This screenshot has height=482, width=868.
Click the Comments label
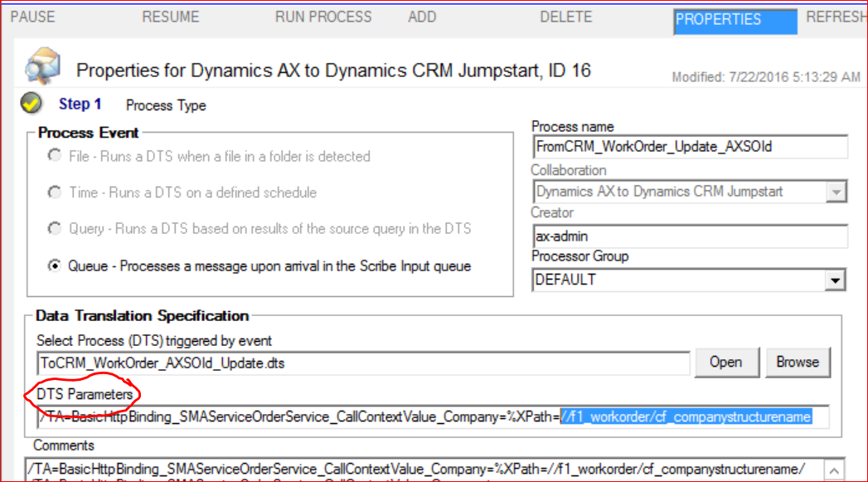(64, 445)
